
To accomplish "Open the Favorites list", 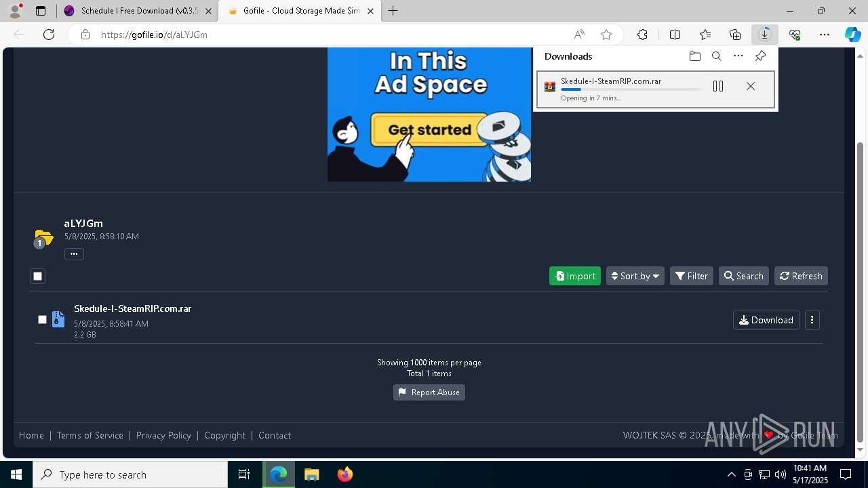I will point(705,35).
